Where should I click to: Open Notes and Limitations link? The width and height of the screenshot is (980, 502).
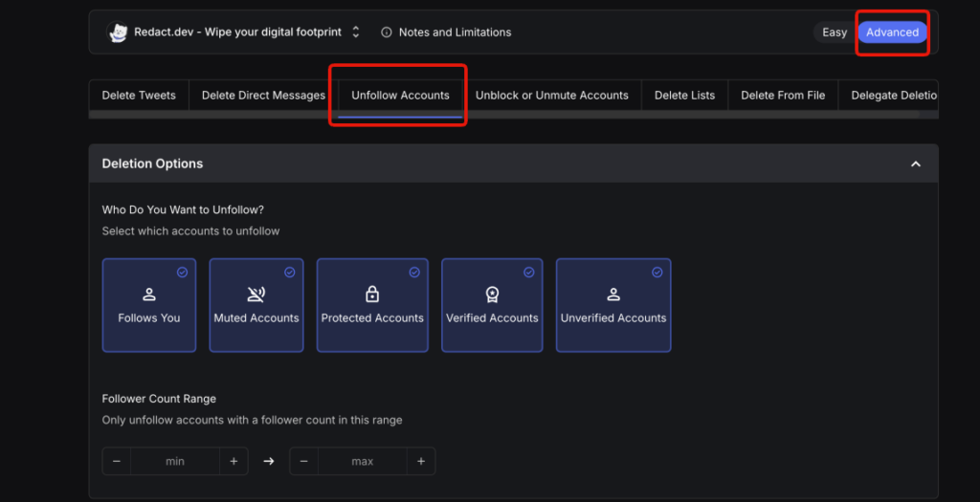[455, 32]
